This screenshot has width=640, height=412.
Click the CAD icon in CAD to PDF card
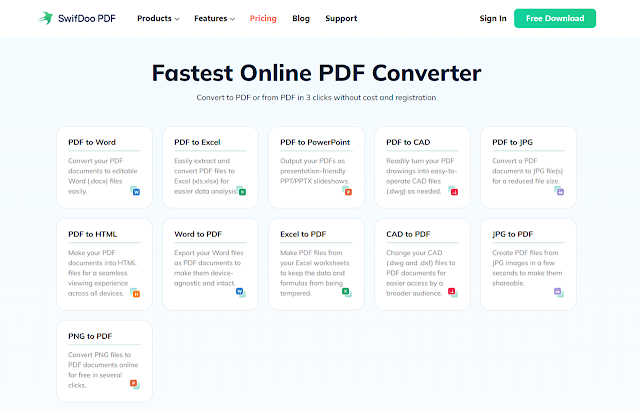point(453,292)
